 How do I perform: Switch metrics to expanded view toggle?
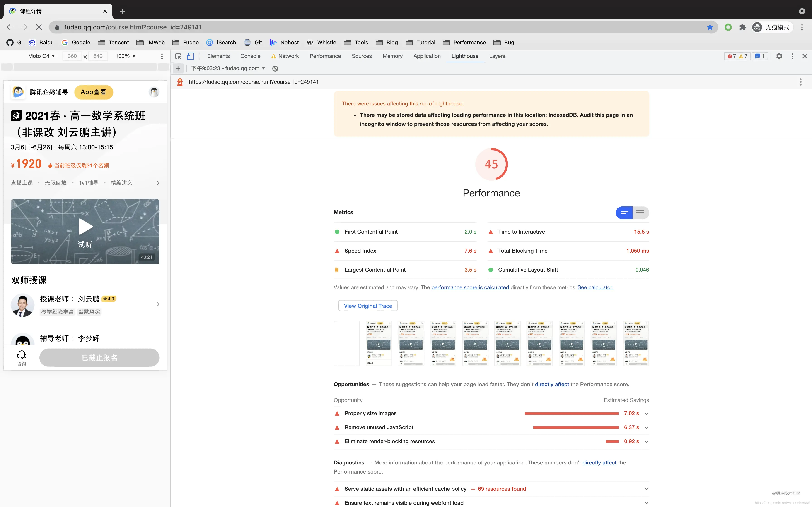[x=640, y=213]
